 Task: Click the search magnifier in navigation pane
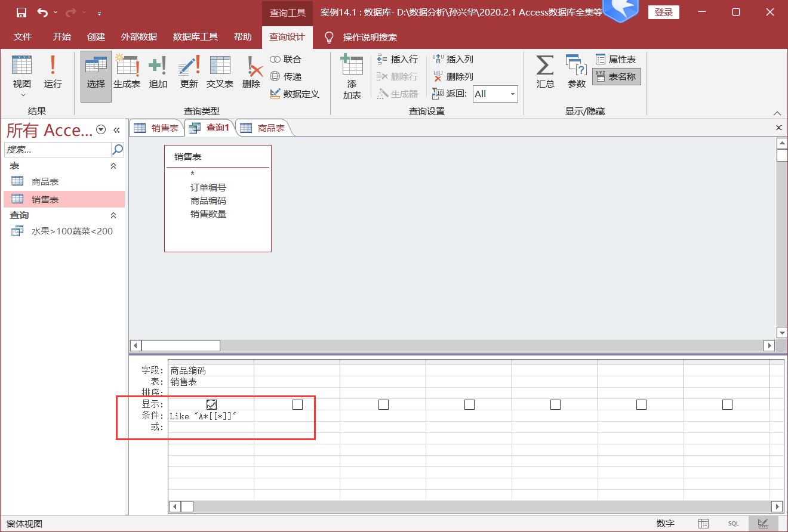click(x=118, y=150)
